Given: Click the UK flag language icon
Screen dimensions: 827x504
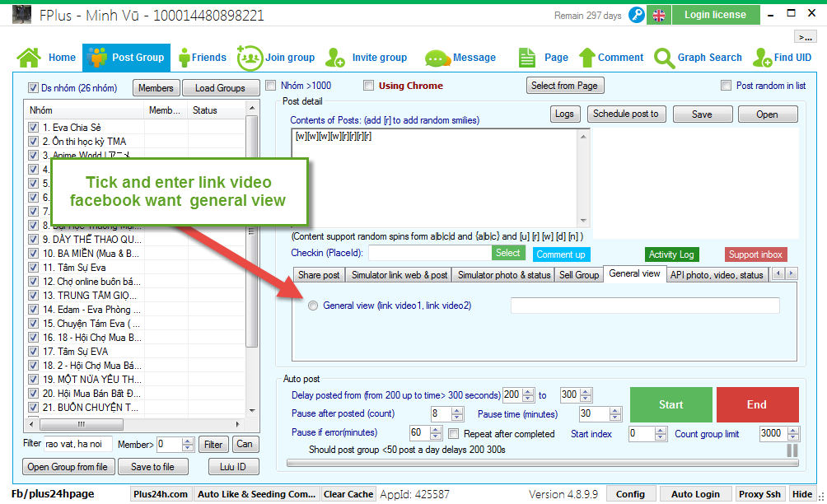Looking at the screenshot, I should click(659, 15).
